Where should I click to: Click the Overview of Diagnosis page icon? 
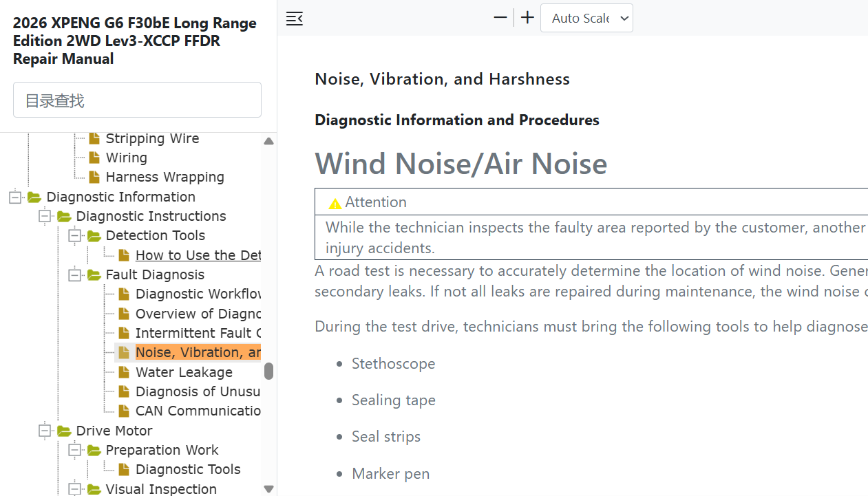coord(124,314)
